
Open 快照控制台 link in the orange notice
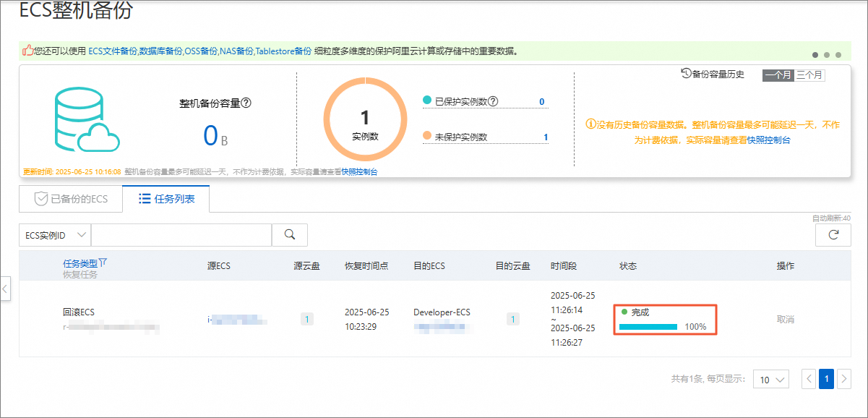769,140
